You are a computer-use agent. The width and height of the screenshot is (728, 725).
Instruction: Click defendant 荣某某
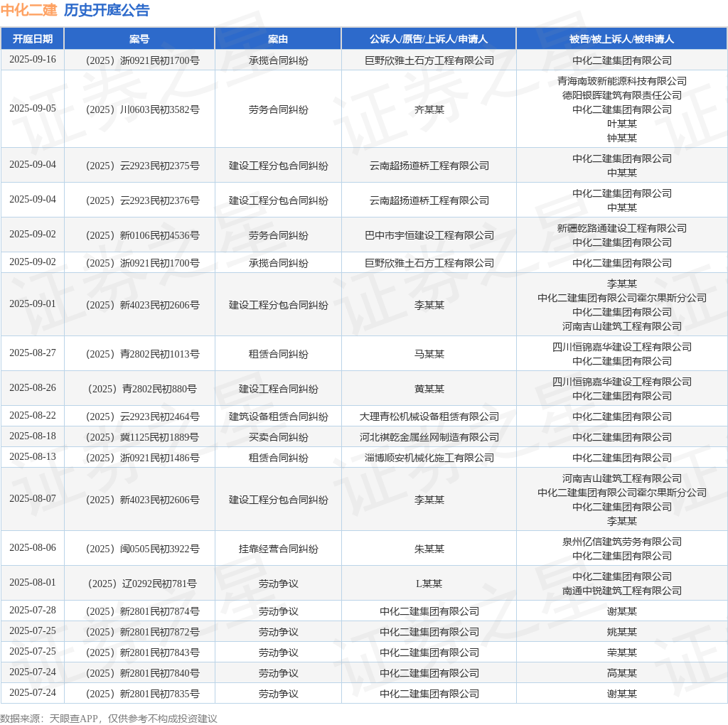(621, 653)
